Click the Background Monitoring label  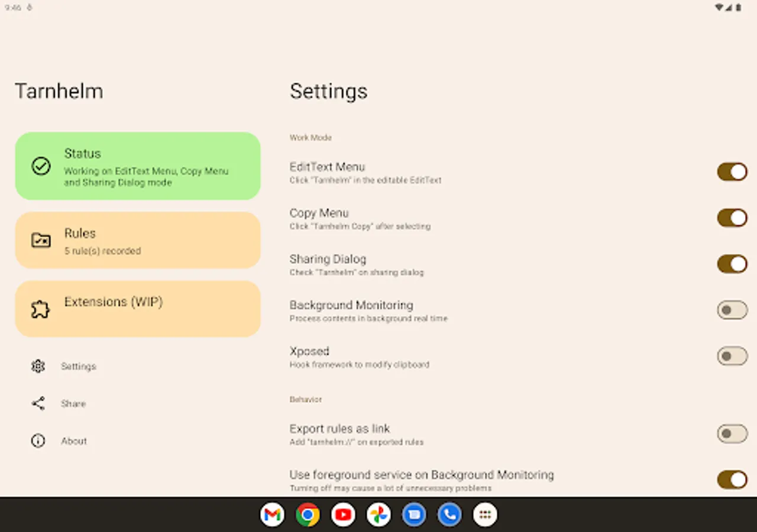click(x=351, y=305)
